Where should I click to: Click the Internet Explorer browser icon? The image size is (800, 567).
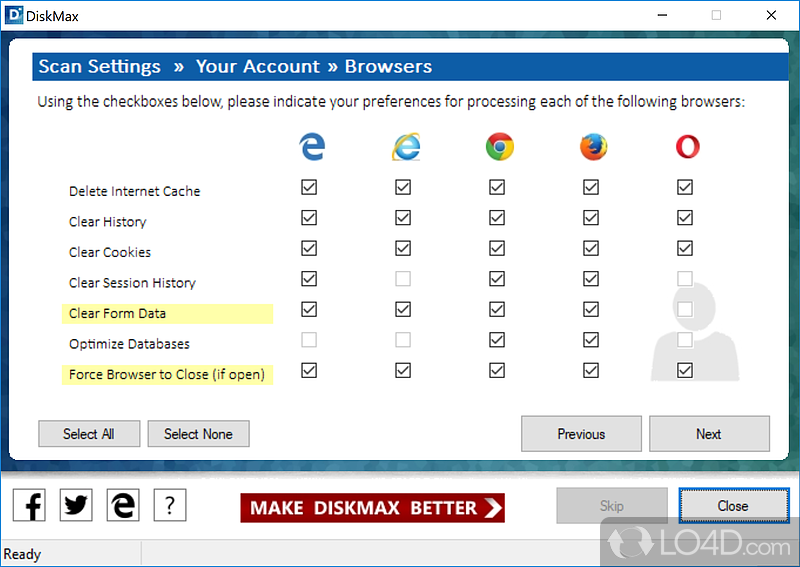405,147
